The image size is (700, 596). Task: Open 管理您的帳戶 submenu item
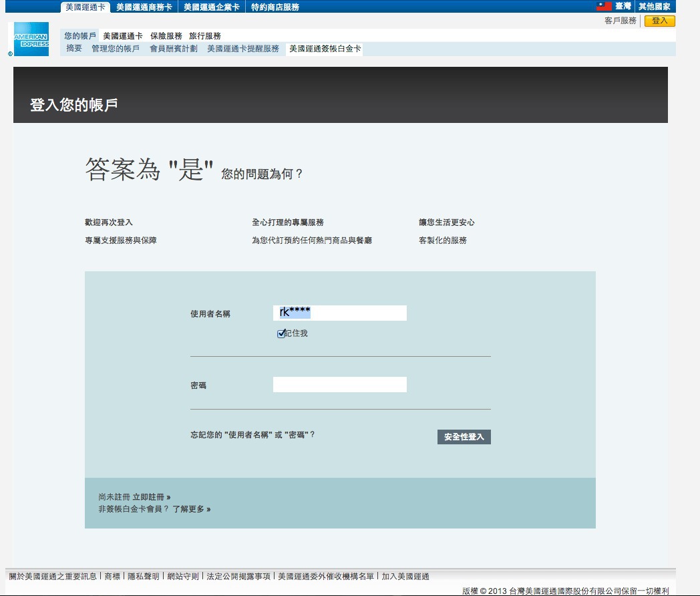116,48
